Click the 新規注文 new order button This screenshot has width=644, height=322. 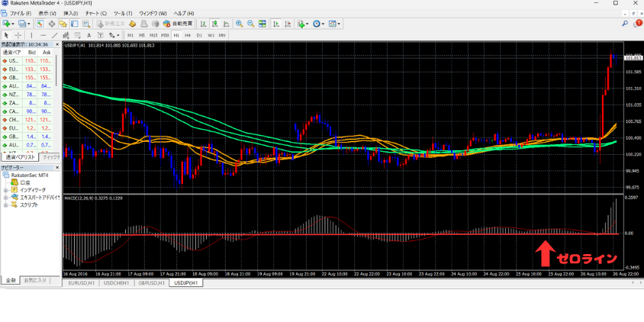pos(111,24)
